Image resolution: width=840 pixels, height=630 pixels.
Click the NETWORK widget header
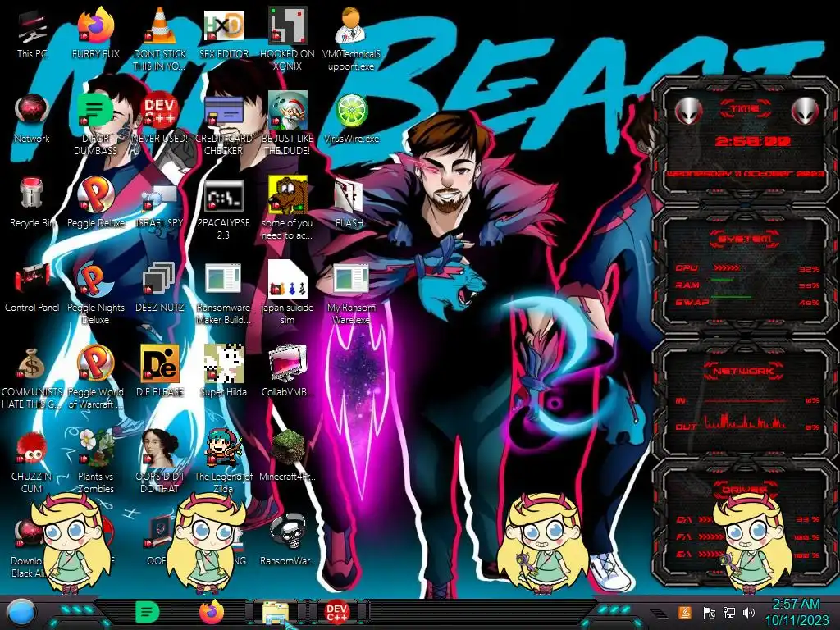(x=745, y=370)
